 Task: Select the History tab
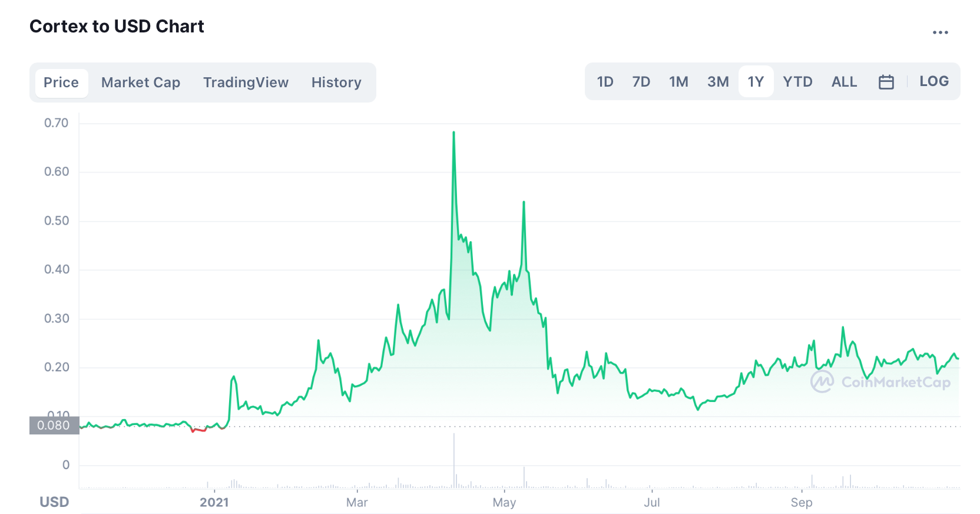pyautogui.click(x=336, y=83)
